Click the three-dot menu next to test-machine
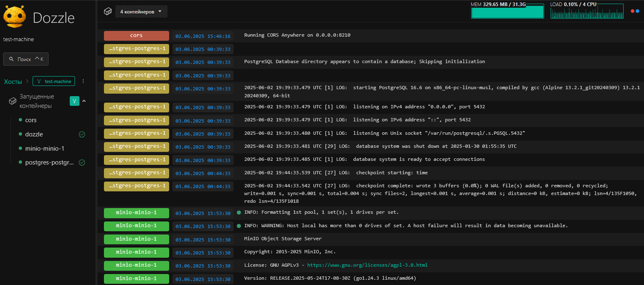The height and width of the screenshot is (285, 644). tap(83, 81)
